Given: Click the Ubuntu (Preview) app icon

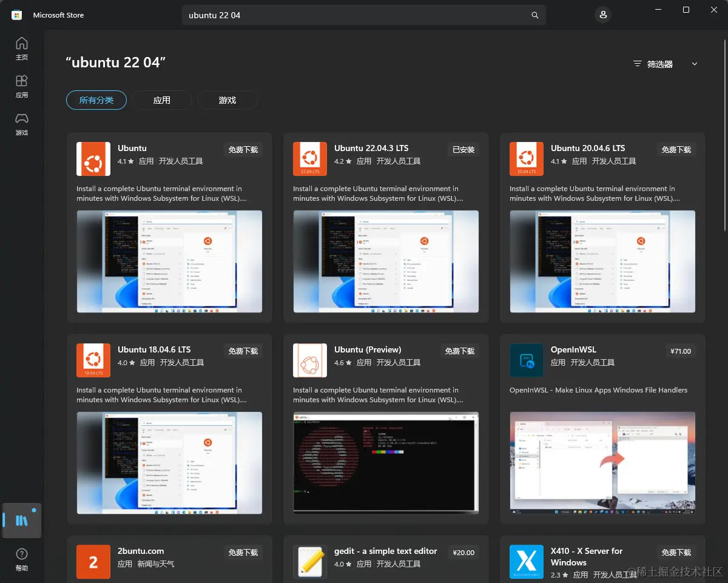Looking at the screenshot, I should (310, 360).
